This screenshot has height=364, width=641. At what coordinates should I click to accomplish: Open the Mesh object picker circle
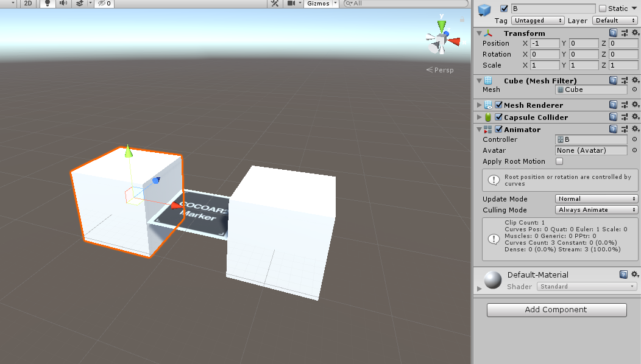pos(634,89)
